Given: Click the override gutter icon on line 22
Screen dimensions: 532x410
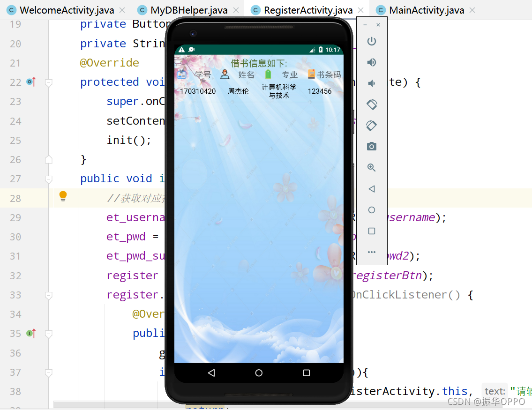Looking at the screenshot, I should tap(31, 82).
